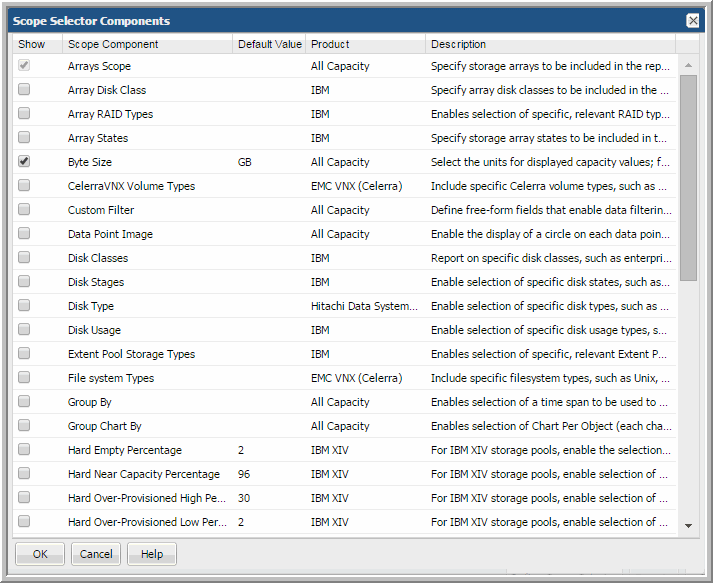Screen dimensions: 713x583
Task: Tick the Custom Filter checkbox
Action: pos(24,210)
